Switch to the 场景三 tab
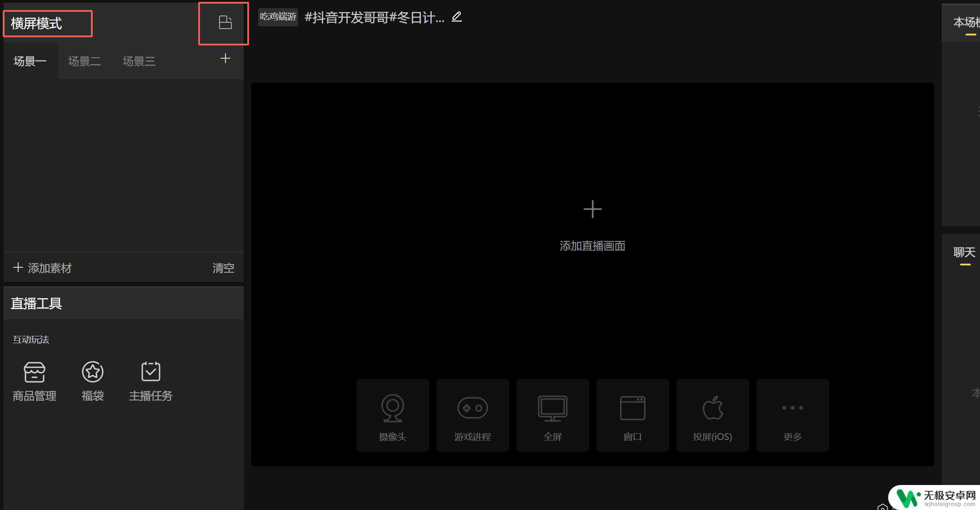The width and height of the screenshot is (980, 510). pos(139,61)
